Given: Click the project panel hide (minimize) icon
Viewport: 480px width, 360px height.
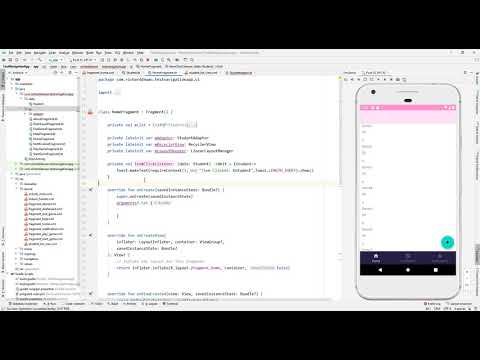Looking at the screenshot, I should [x=76, y=72].
